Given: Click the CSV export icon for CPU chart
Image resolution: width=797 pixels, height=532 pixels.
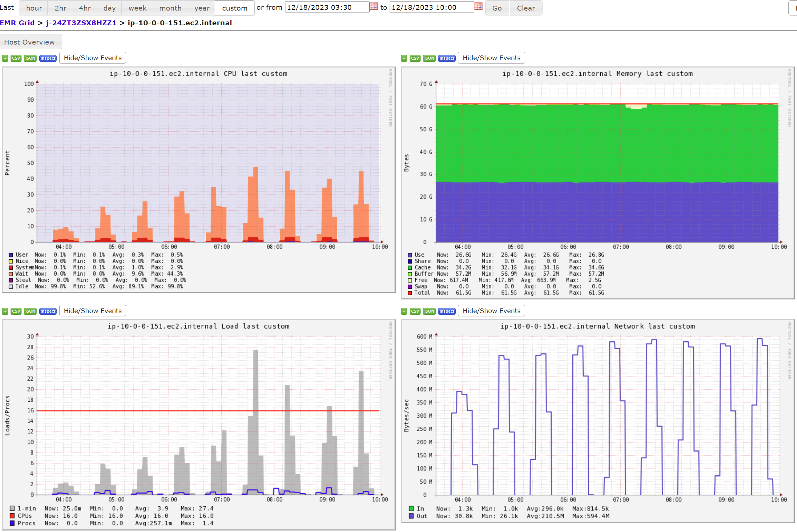Looking at the screenshot, I should pos(15,58).
